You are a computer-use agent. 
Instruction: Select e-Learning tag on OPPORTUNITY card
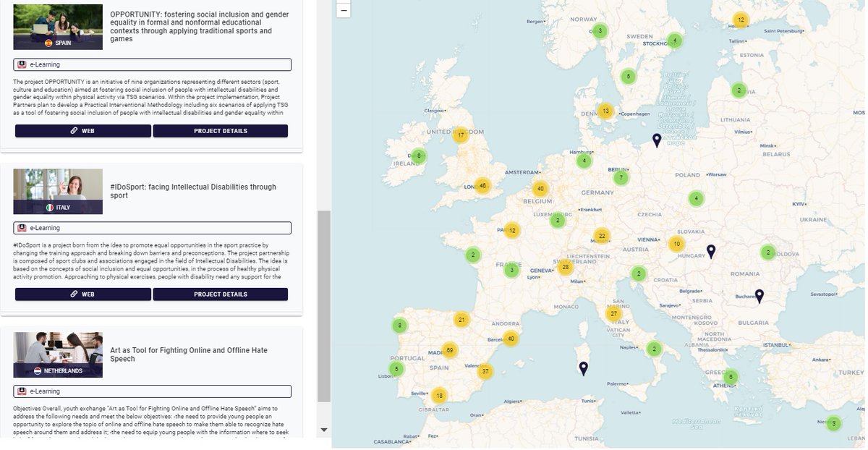click(x=152, y=64)
